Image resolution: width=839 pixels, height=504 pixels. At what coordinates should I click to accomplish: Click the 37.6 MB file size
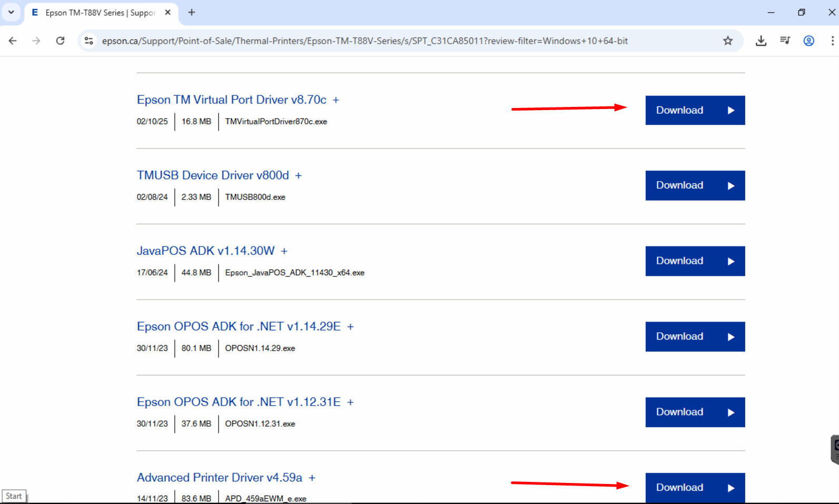[x=196, y=424]
